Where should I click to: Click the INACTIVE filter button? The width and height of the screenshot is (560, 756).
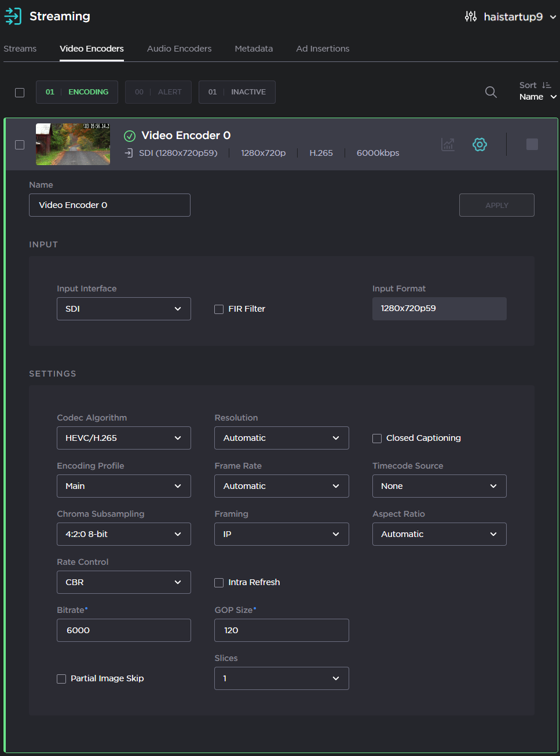(x=237, y=92)
